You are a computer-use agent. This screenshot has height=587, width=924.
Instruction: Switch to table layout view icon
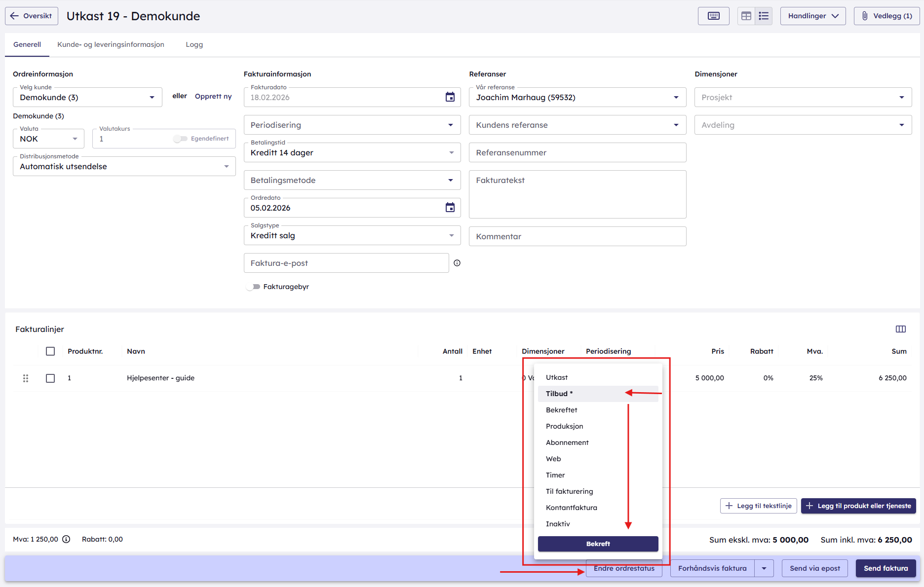click(746, 16)
